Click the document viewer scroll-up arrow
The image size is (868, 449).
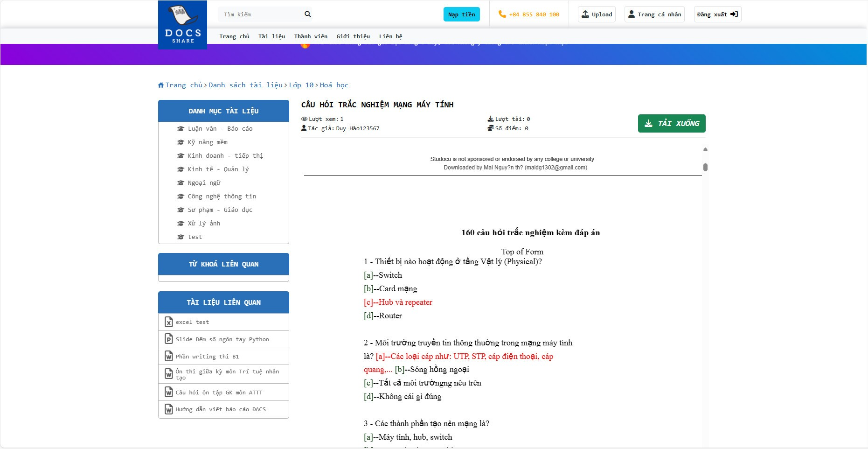click(x=705, y=149)
